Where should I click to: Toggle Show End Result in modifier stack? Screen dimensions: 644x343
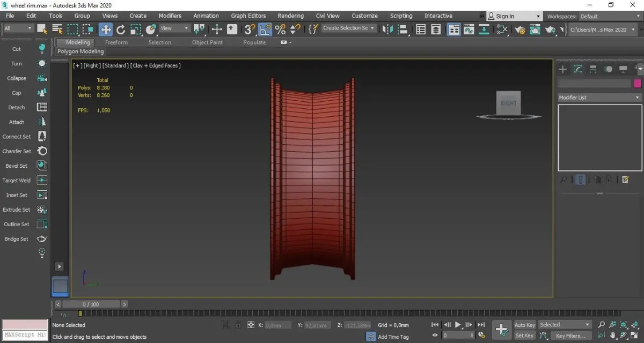(x=580, y=180)
